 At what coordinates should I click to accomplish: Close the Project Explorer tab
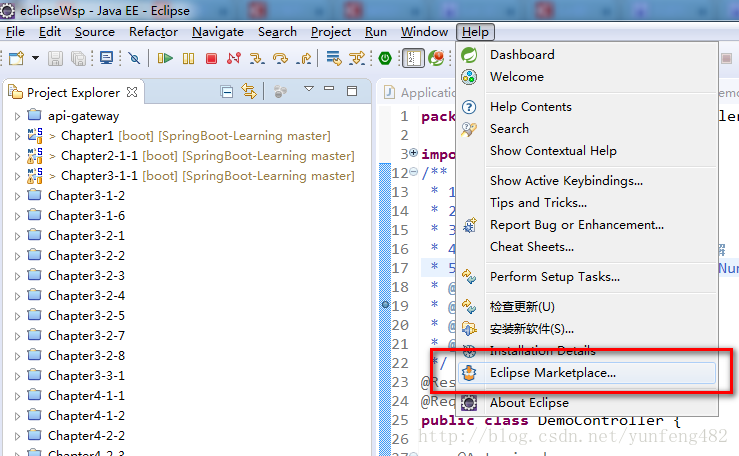(x=132, y=92)
